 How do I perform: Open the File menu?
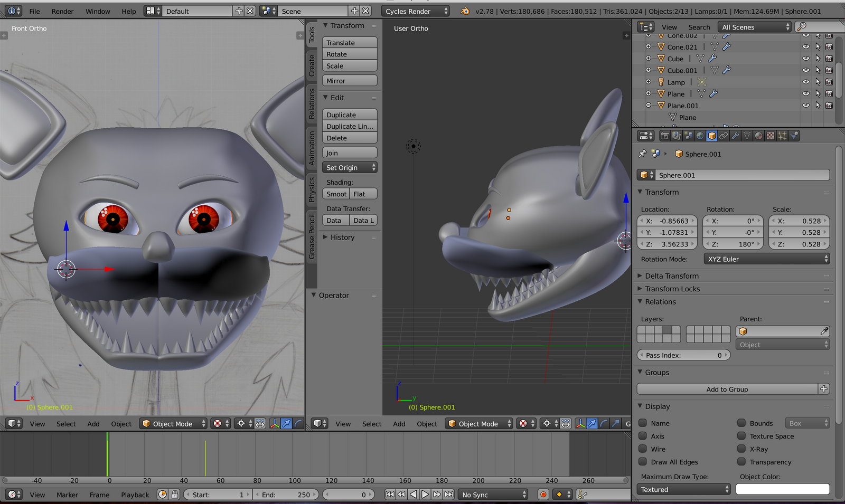34,11
